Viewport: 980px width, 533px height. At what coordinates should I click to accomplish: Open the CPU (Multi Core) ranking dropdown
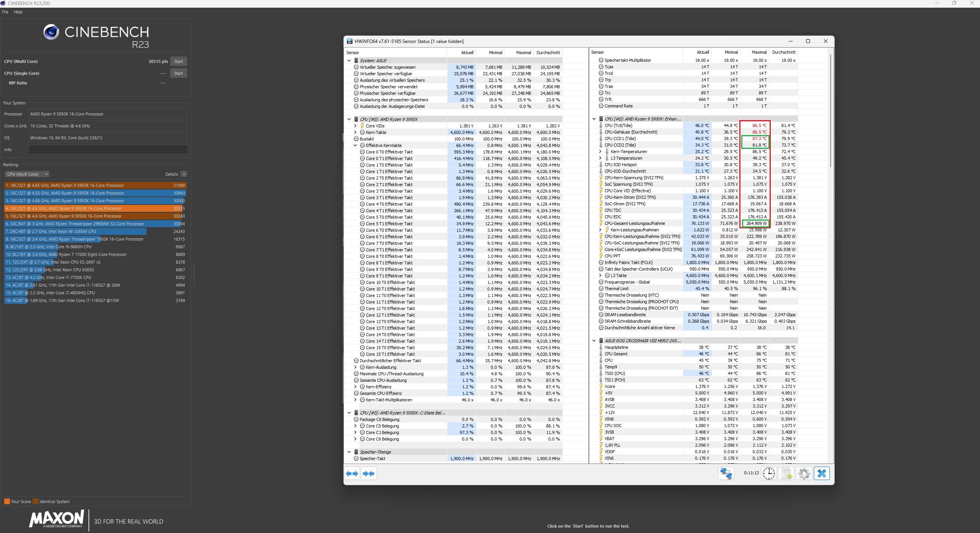(x=27, y=174)
